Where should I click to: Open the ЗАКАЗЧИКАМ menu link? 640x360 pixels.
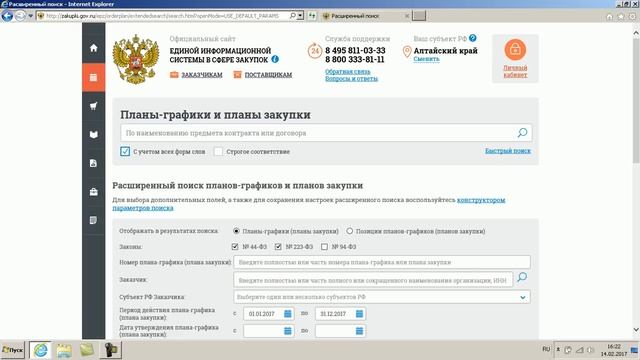pyautogui.click(x=202, y=75)
